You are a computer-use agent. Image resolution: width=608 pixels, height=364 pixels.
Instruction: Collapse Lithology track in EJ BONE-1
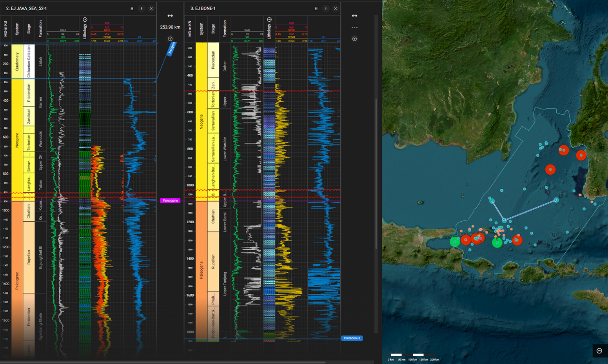coord(270,20)
